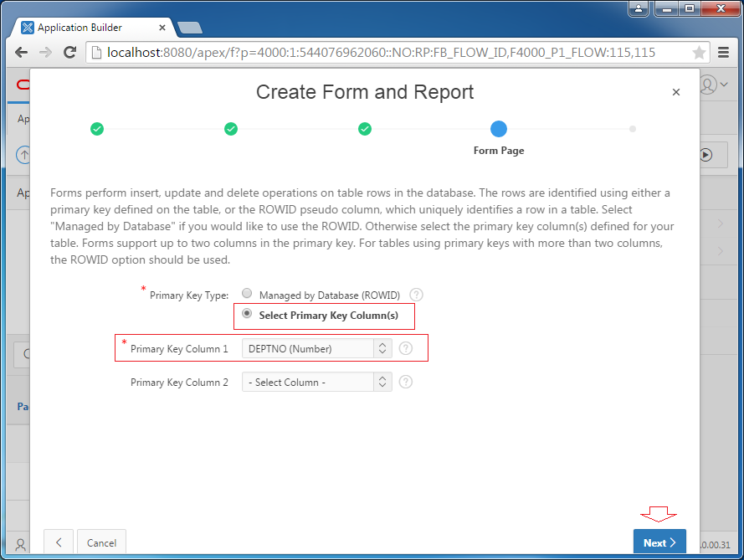744x560 pixels.
Task: Open help for Primary Key Column 1
Action: [406, 348]
